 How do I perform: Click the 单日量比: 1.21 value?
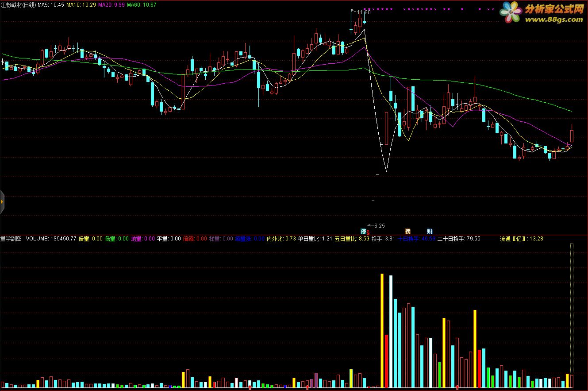click(315, 239)
